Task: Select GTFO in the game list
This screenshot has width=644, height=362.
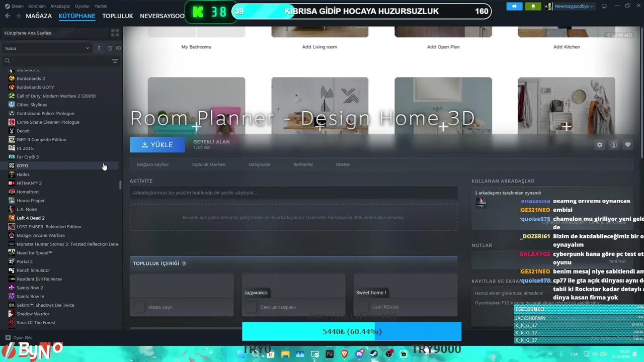Action: coord(60,166)
